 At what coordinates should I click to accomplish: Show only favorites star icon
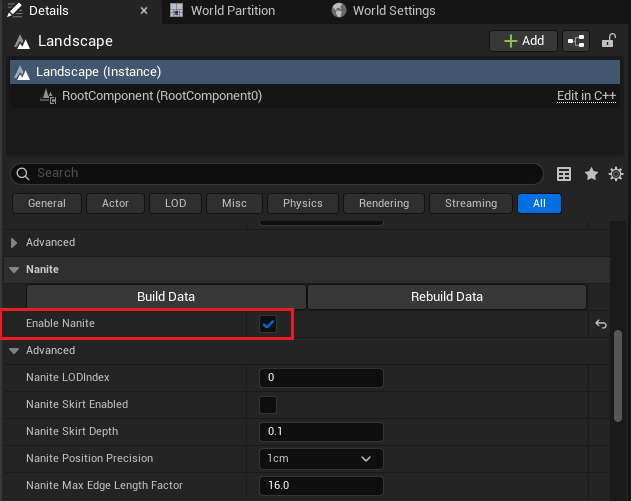(591, 174)
